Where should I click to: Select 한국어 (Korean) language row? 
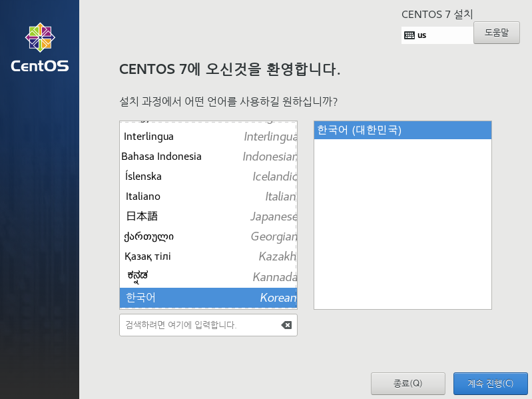coord(208,298)
